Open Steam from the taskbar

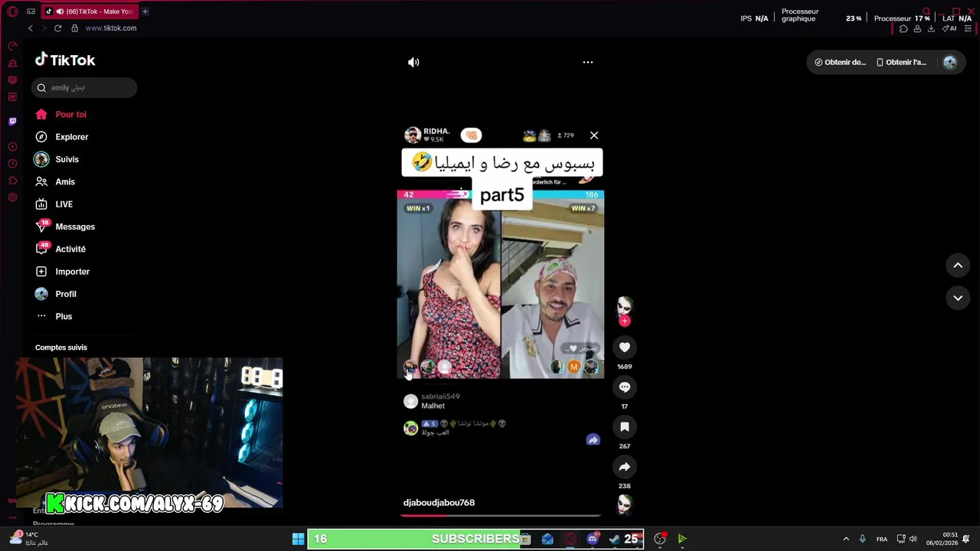tap(614, 539)
